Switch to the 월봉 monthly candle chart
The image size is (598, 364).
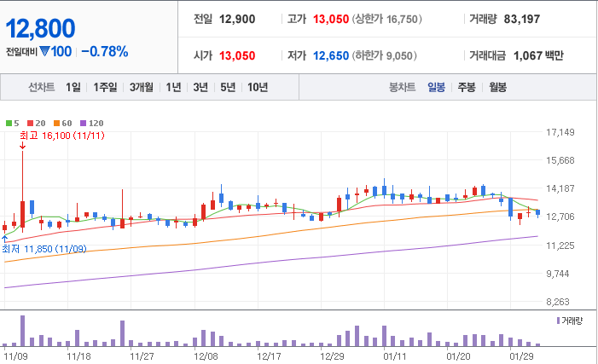pyautogui.click(x=497, y=87)
